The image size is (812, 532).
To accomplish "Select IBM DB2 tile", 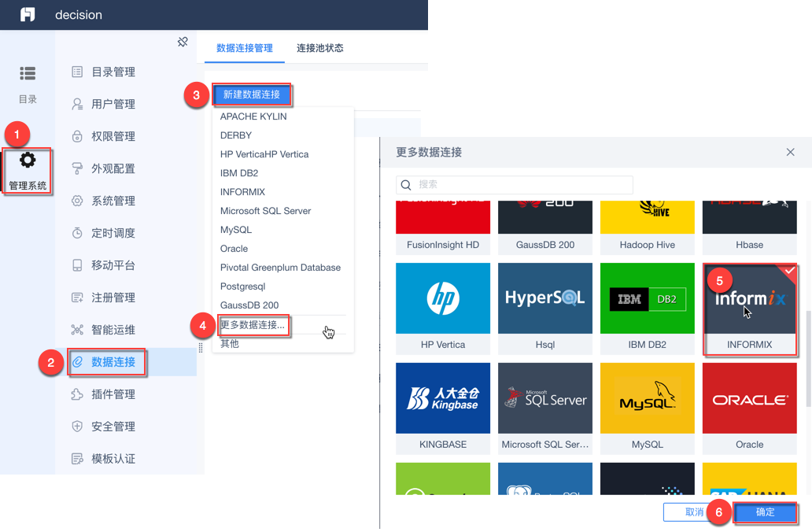I will coord(648,308).
